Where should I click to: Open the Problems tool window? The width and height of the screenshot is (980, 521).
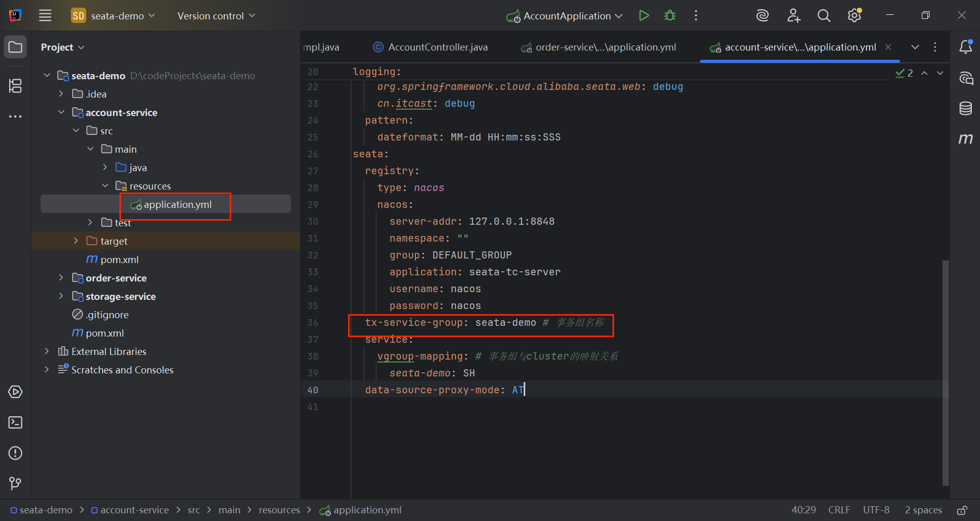(x=15, y=453)
